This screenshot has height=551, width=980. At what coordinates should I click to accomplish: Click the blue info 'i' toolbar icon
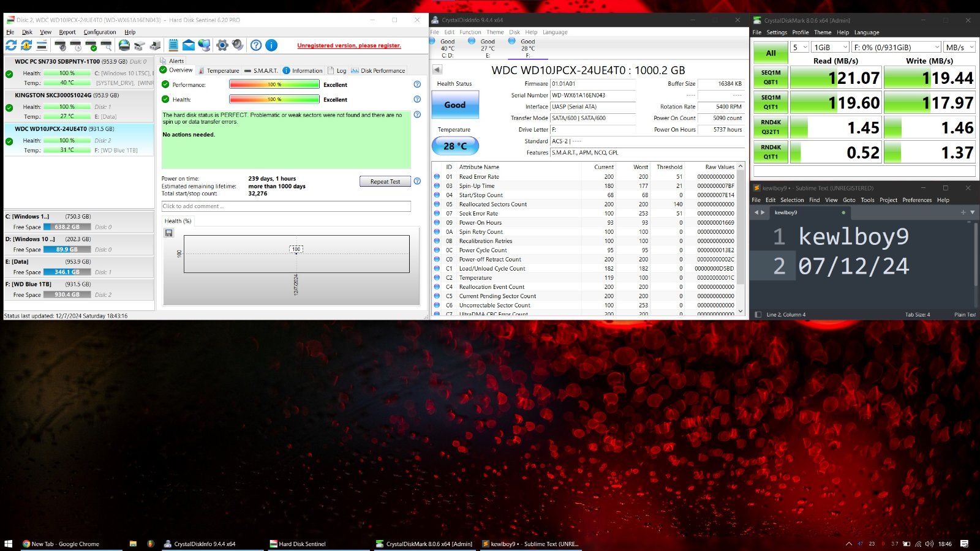point(271,45)
